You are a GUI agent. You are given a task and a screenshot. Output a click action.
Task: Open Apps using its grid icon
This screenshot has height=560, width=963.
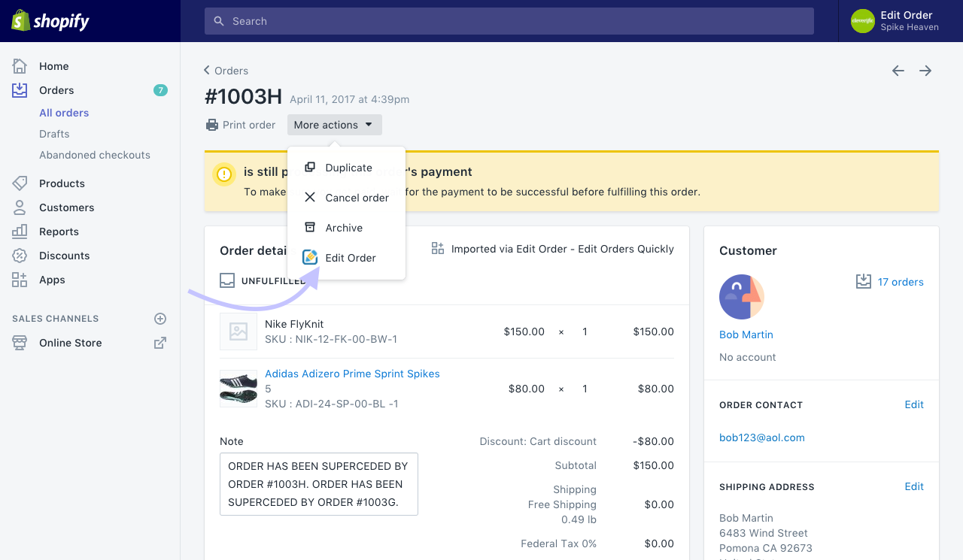click(19, 280)
